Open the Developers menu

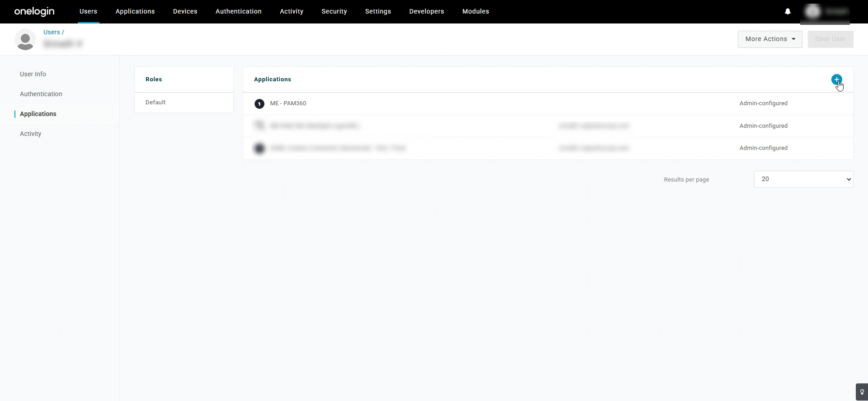tap(426, 11)
